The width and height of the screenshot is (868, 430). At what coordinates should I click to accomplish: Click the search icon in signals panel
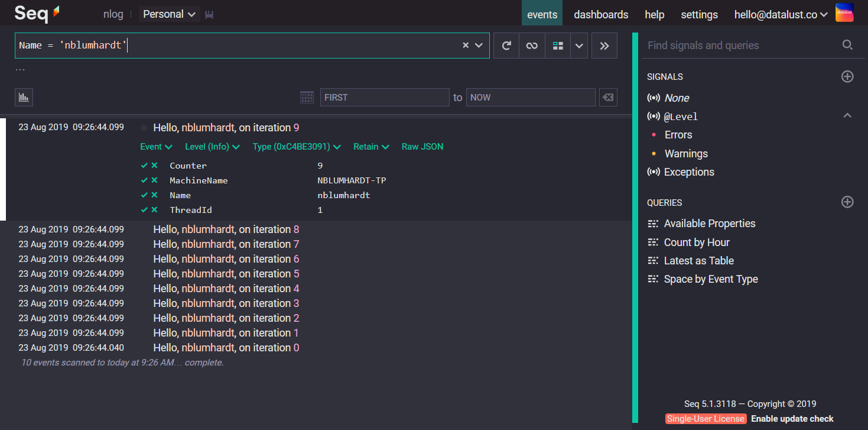[847, 45]
